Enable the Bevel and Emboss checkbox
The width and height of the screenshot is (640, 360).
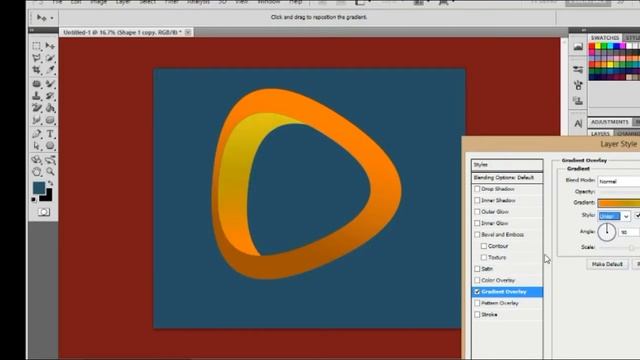[477, 235]
